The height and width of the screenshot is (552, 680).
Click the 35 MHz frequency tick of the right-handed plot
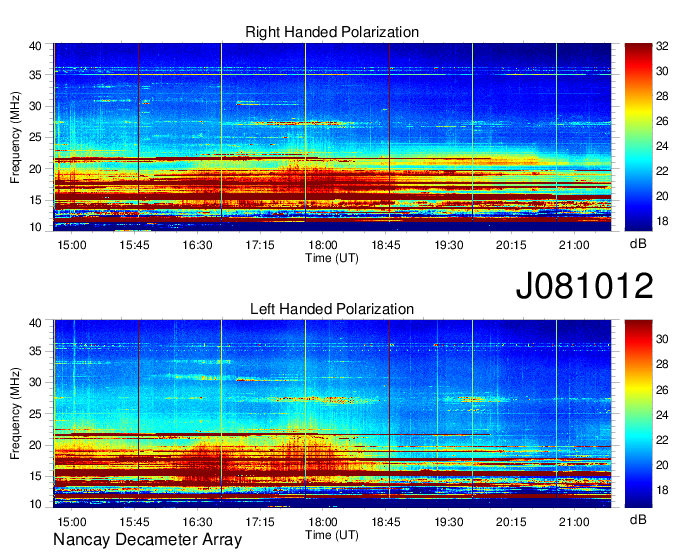click(x=36, y=75)
